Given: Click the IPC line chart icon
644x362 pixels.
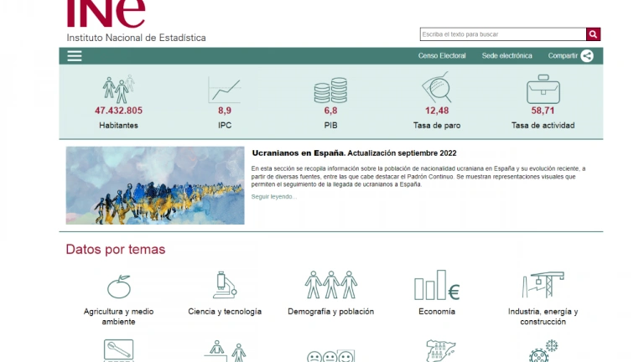Looking at the screenshot, I should click(225, 90).
